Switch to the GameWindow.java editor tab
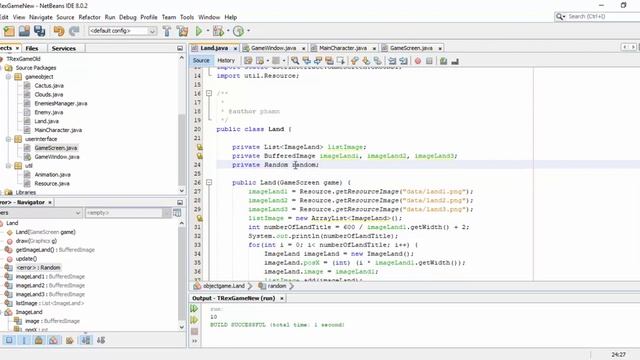 [273, 48]
